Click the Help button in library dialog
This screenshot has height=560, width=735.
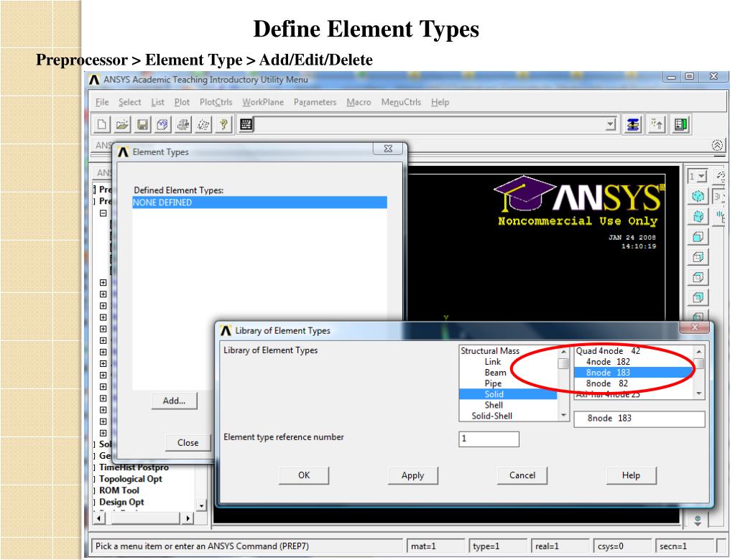pyautogui.click(x=631, y=475)
